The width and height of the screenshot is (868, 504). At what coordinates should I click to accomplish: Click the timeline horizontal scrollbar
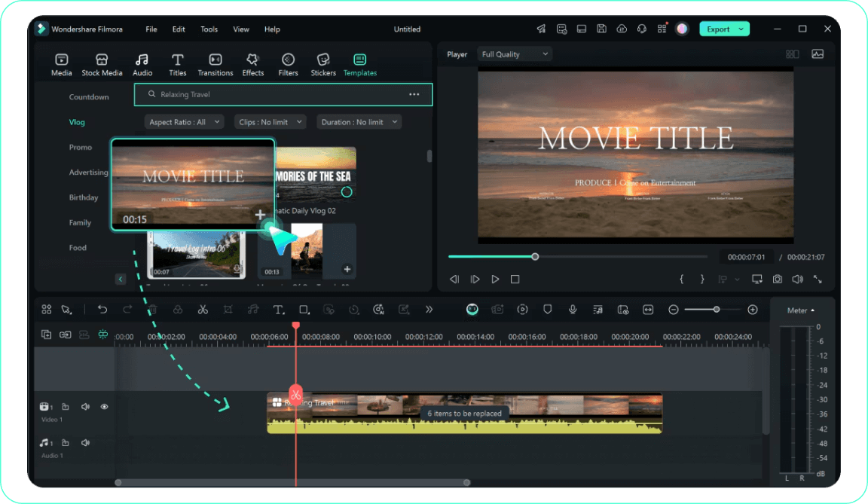pos(292,482)
